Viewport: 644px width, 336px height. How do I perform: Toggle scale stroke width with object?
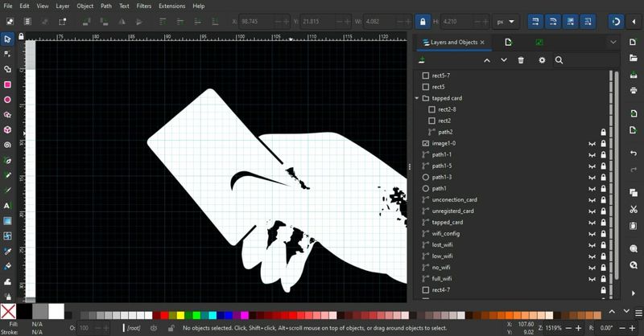[x=535, y=22]
